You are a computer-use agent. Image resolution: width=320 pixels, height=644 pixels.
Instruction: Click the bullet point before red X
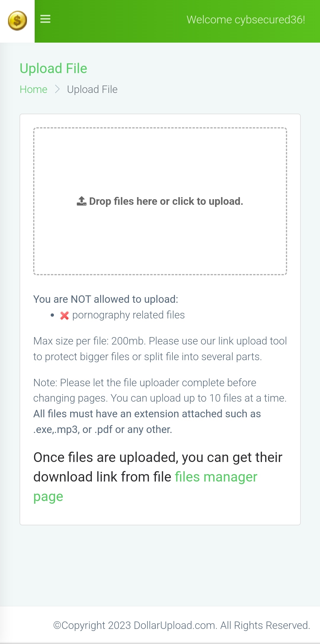tap(52, 315)
